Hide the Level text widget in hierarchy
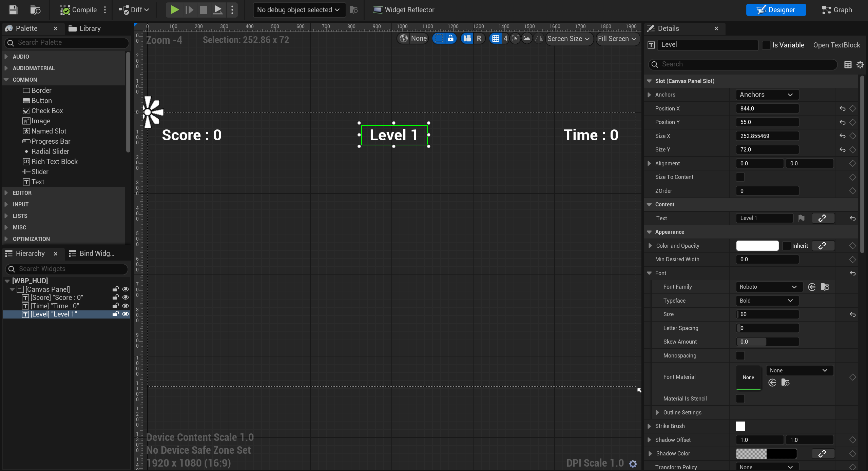This screenshot has height=471, width=868. pyautogui.click(x=126, y=314)
